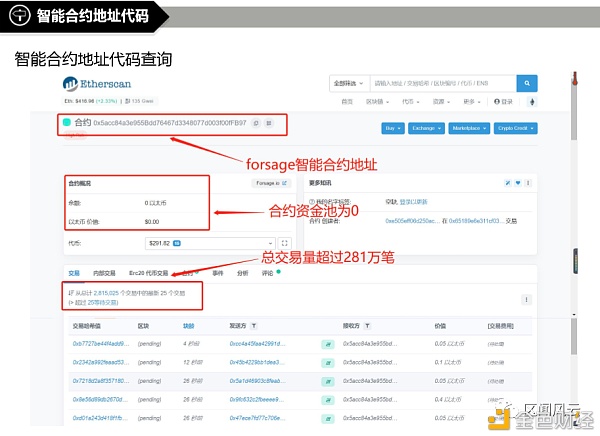Click the 接收方 filter icon
Image resolution: width=600 pixels, height=436 pixels.
pyautogui.click(x=367, y=326)
